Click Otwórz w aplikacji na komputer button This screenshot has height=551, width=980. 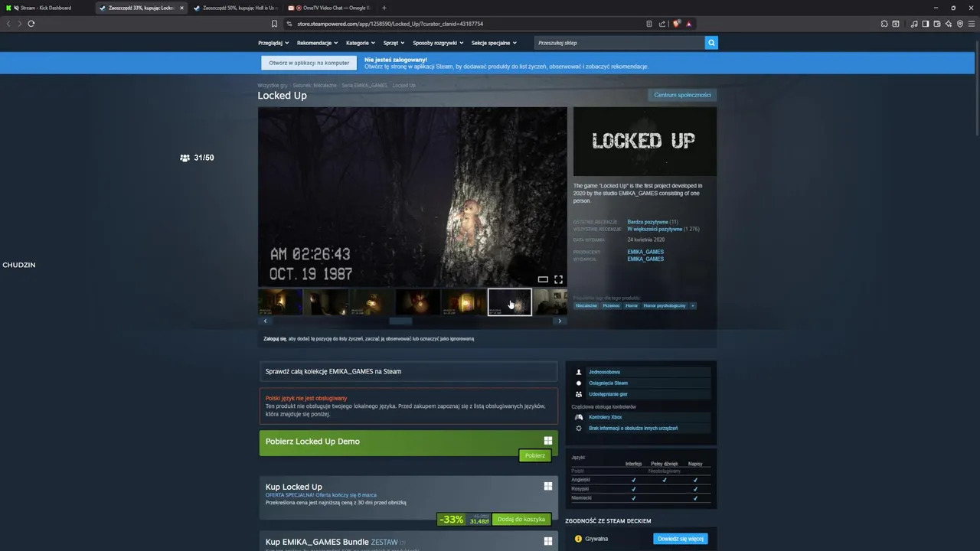click(309, 63)
